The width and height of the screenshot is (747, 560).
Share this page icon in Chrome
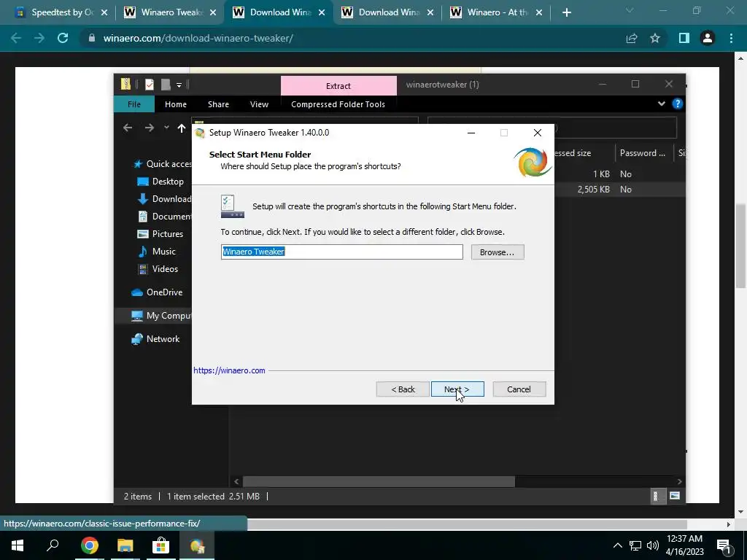(x=632, y=38)
